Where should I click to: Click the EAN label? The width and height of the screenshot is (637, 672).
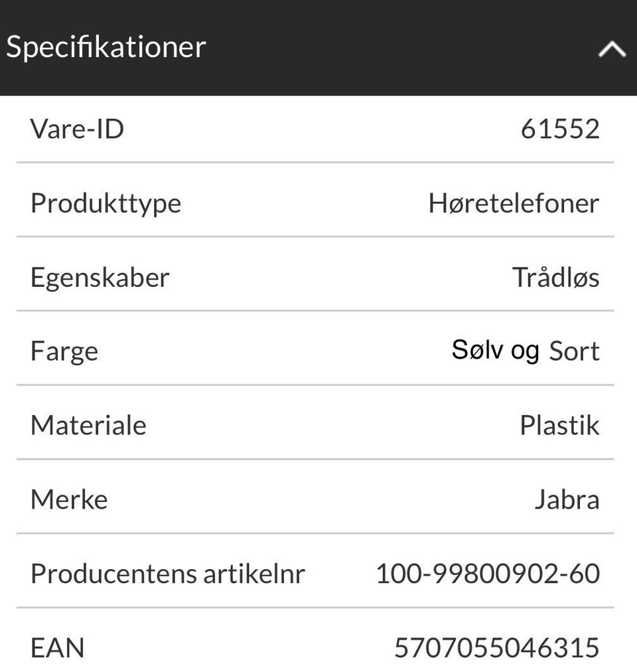click(x=58, y=647)
